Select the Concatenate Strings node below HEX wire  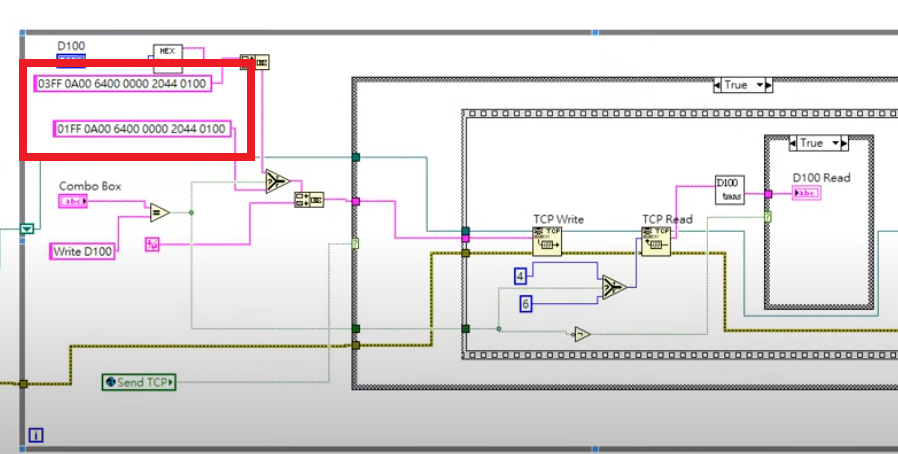pyautogui.click(x=309, y=199)
